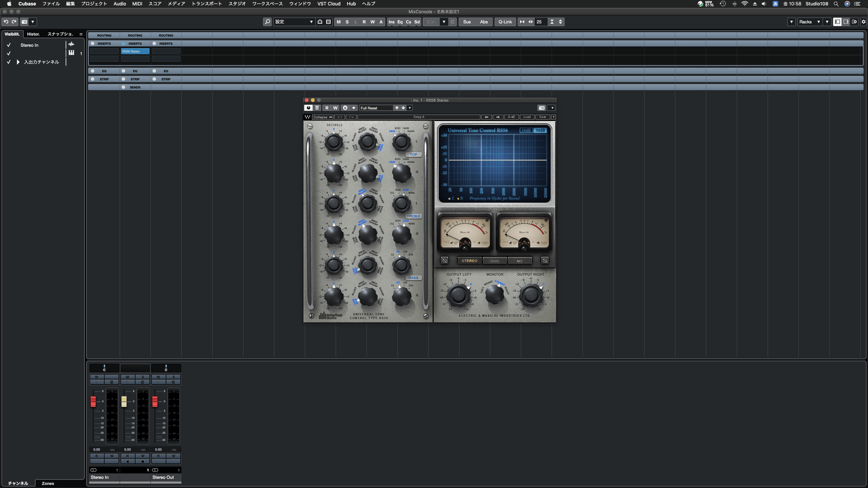Open the VST Cloud menu
Screen dimensions: 868x488
pyautogui.click(x=329, y=4)
